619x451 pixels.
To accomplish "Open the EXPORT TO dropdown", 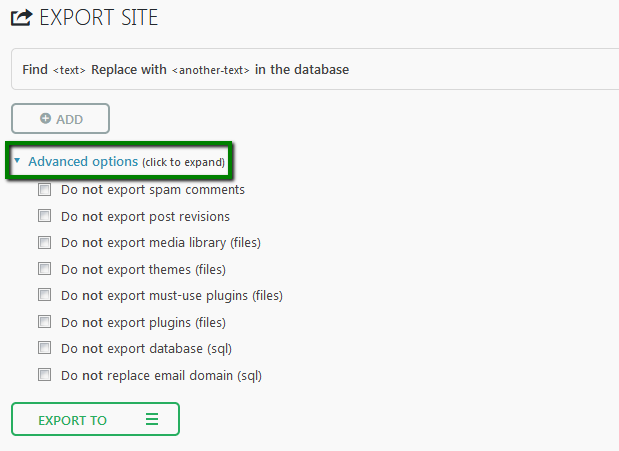I will (96, 419).
